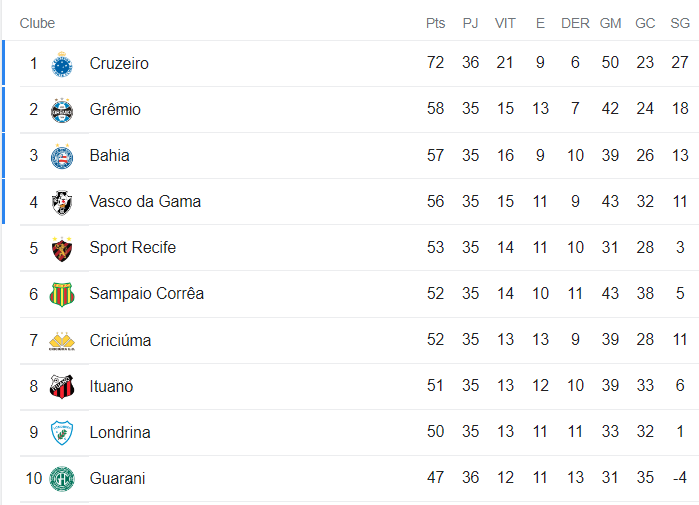
Task: Click the Cruzeiro club crest icon
Action: (x=62, y=64)
